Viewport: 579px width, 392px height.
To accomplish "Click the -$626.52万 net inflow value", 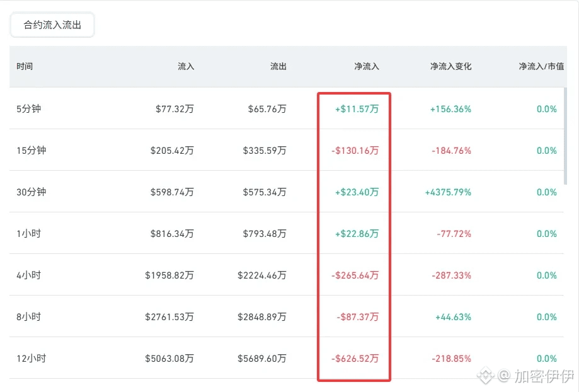I will point(355,359).
